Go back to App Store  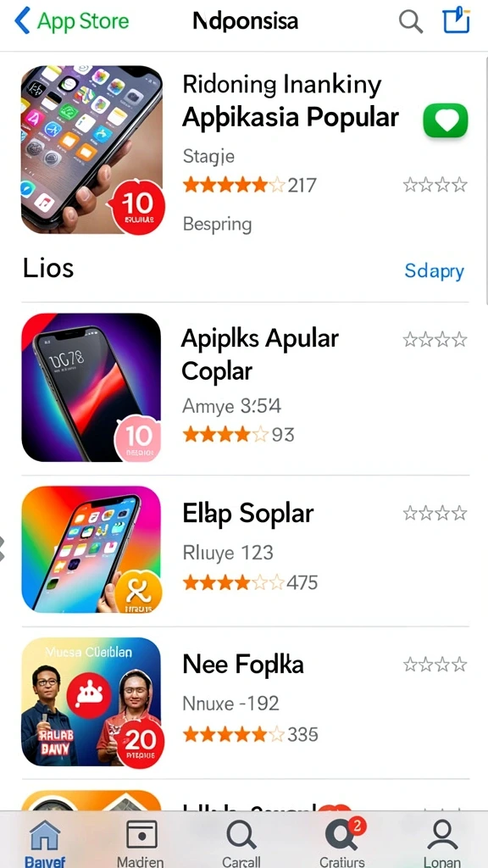click(x=71, y=21)
